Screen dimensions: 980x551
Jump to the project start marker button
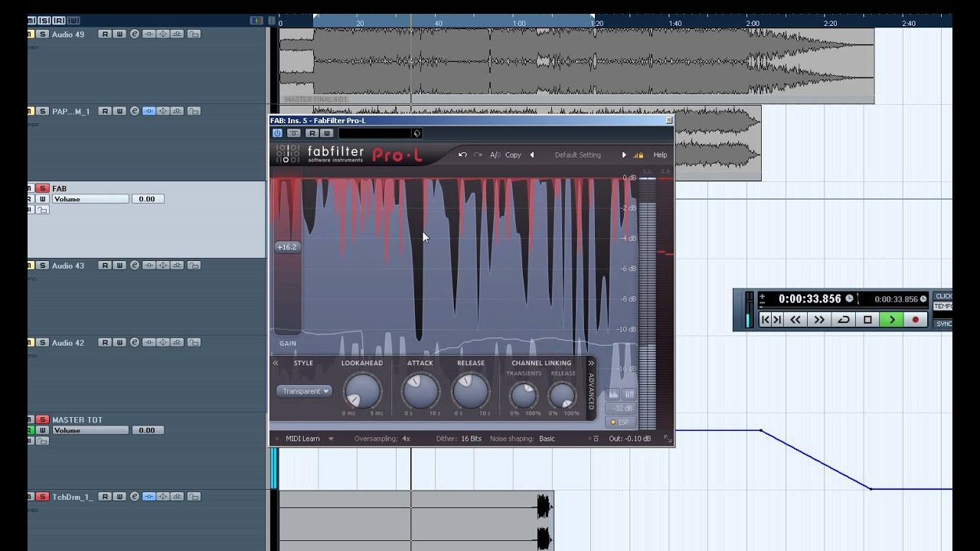(x=765, y=320)
